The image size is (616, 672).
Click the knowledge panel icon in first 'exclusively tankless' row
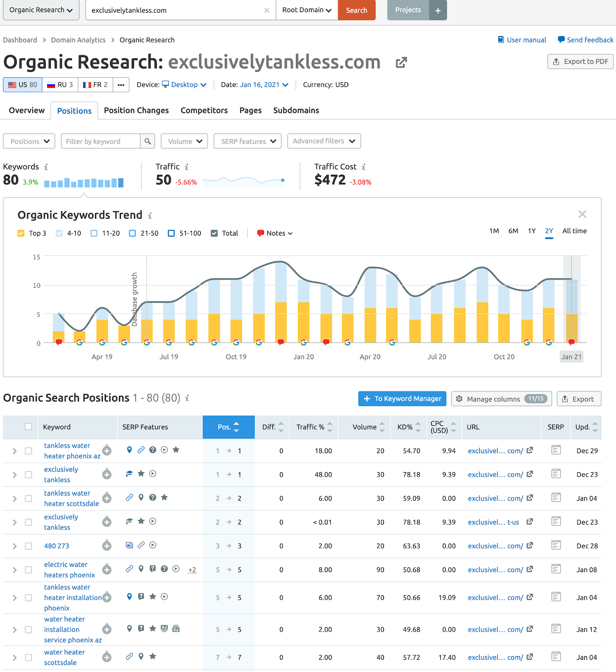[129, 474]
